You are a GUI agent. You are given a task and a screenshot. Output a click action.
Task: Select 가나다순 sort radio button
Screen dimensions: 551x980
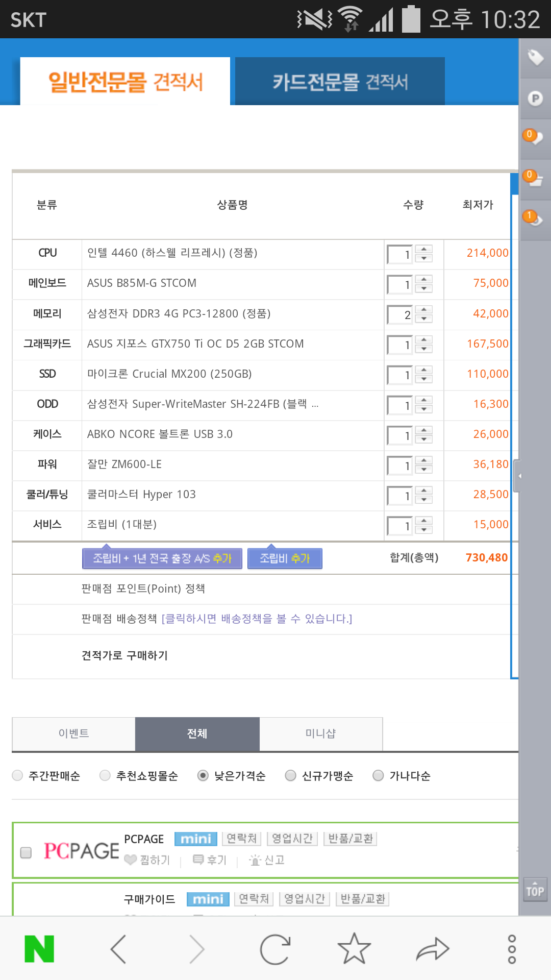[x=379, y=775]
